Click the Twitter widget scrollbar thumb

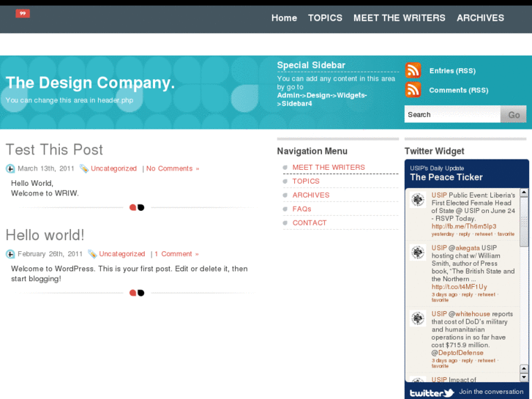(524, 222)
